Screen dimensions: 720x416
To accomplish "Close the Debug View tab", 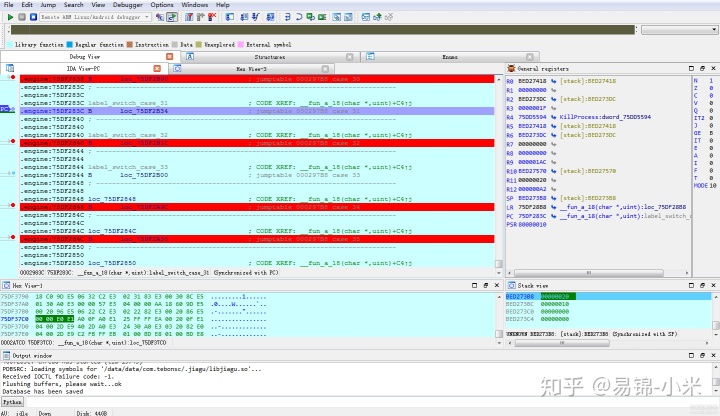I will tap(170, 56).
